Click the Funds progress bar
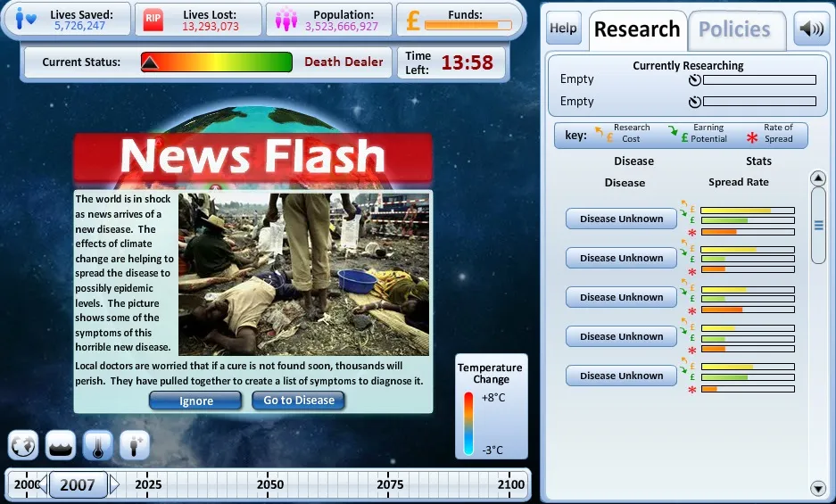This screenshot has width=836, height=504. point(468,25)
